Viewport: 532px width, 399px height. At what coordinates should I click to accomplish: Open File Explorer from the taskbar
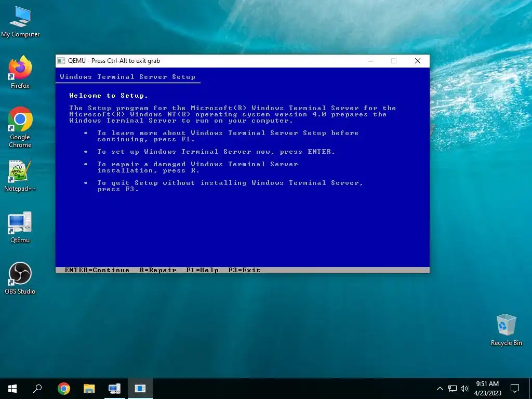pyautogui.click(x=89, y=389)
